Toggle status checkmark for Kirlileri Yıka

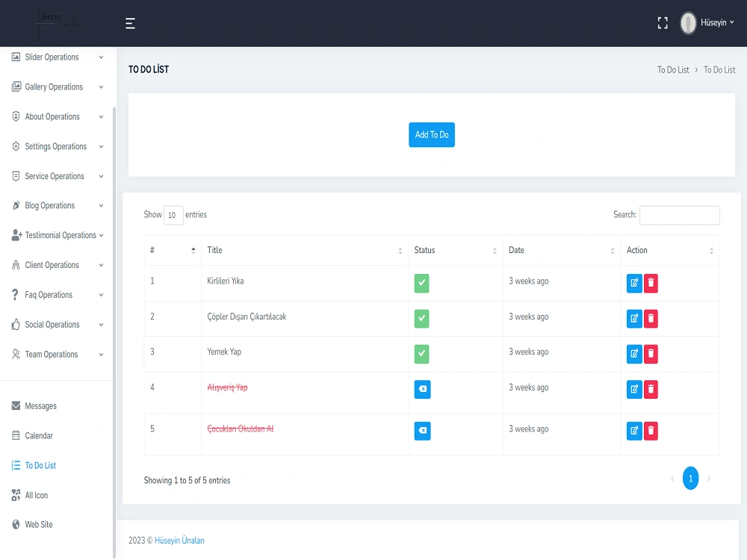[421, 283]
